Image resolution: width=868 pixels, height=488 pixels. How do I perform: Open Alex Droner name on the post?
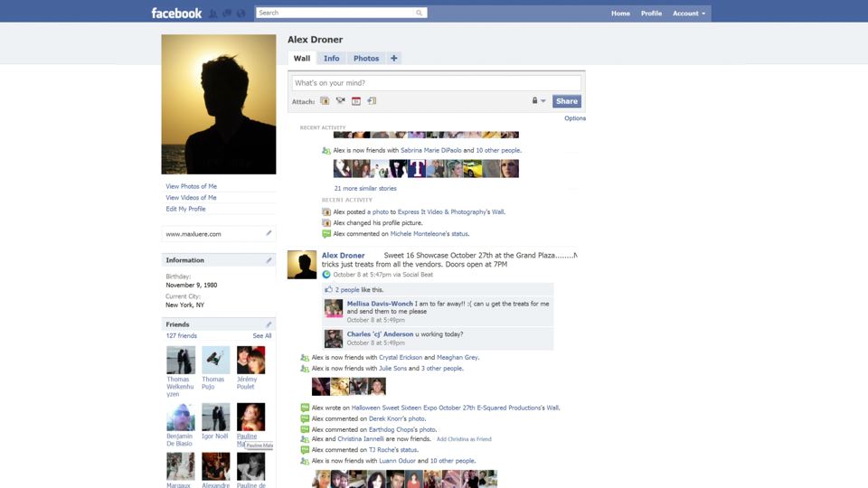click(x=344, y=255)
